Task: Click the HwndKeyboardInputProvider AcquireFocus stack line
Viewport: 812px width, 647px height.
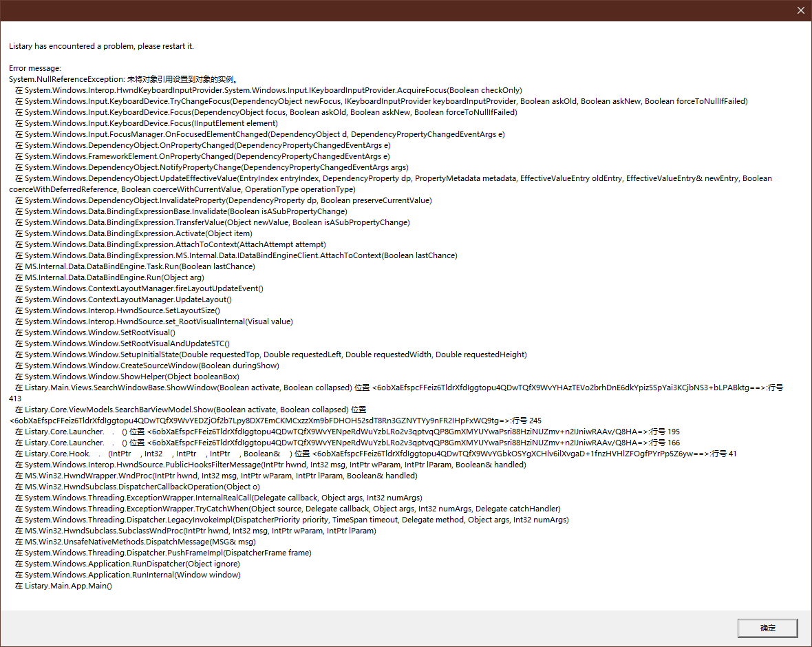Action: [x=268, y=90]
